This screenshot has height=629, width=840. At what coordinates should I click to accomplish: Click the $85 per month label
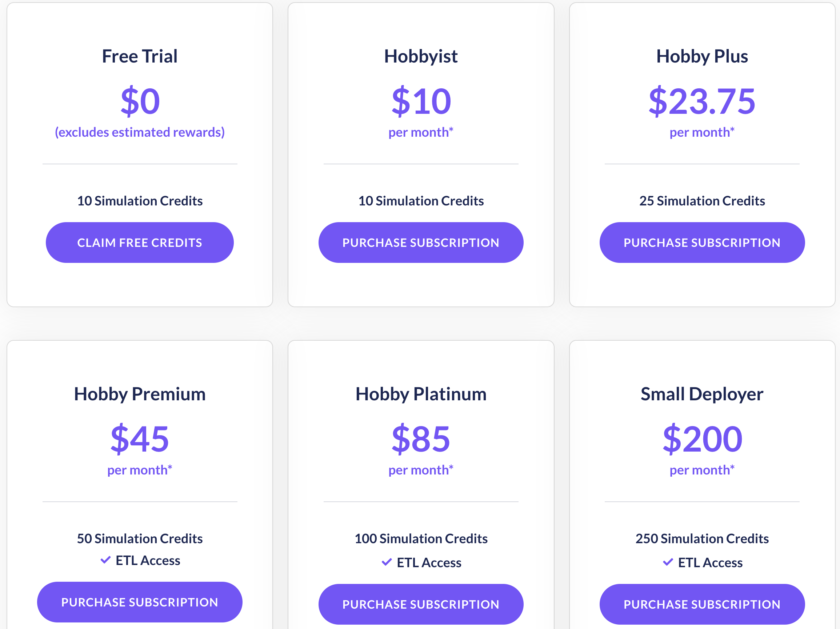pyautogui.click(x=421, y=470)
